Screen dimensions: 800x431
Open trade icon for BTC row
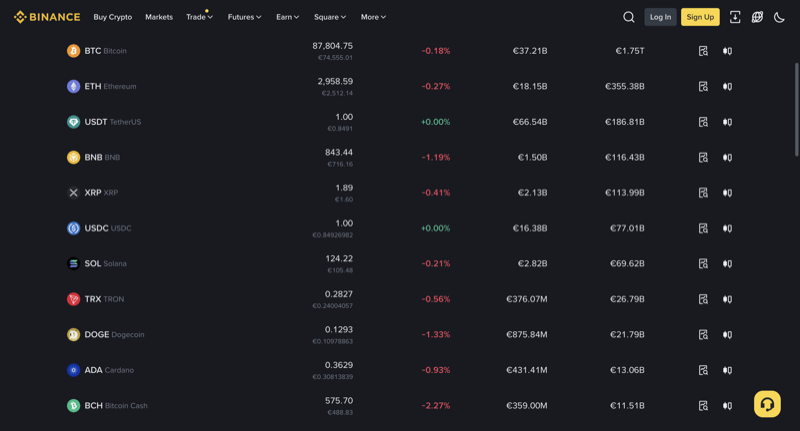(728, 51)
